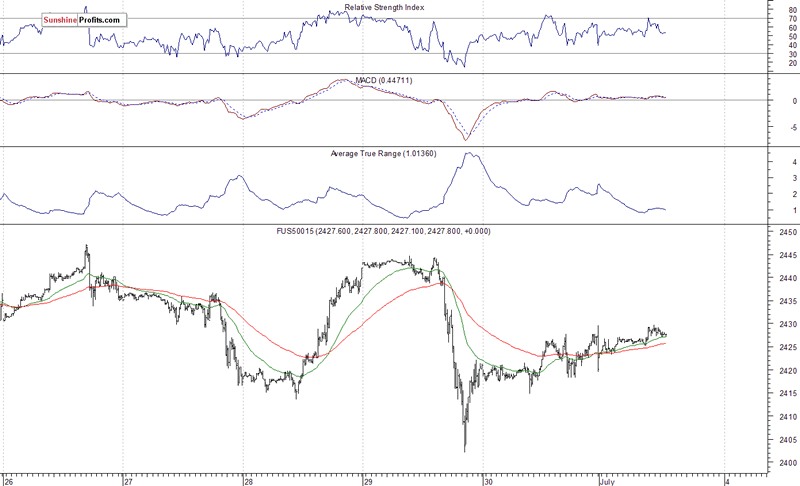800x486 pixels.
Task: Click the Relative Strength Index title
Action: point(385,8)
